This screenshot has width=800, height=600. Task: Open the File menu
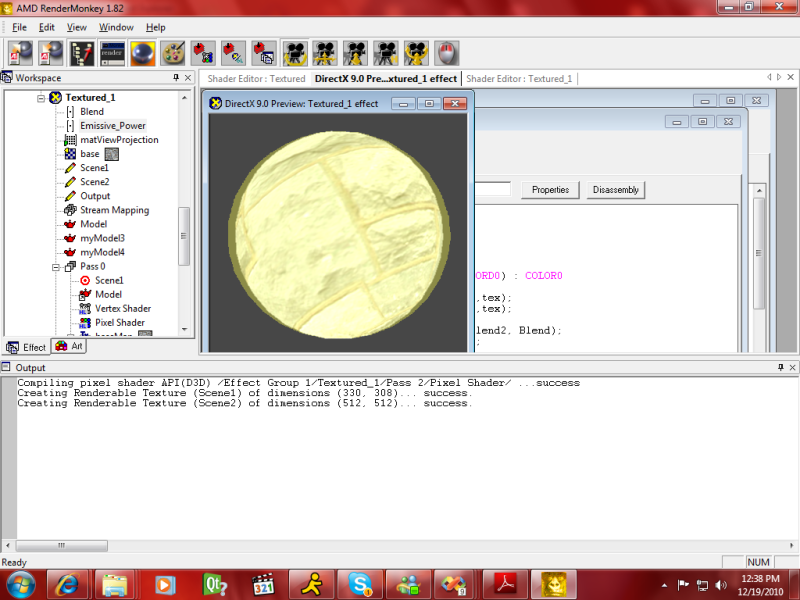tap(19, 28)
